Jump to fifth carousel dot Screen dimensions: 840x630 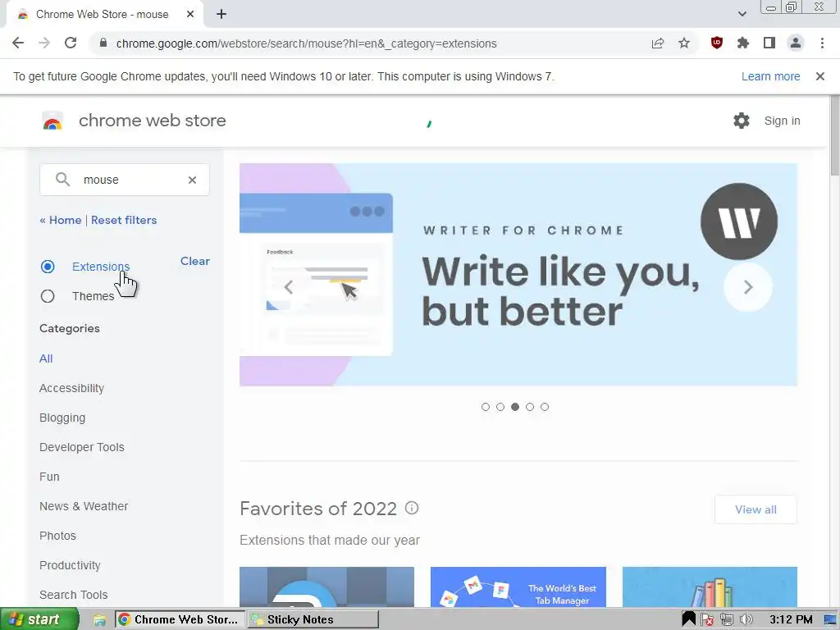[x=545, y=407]
